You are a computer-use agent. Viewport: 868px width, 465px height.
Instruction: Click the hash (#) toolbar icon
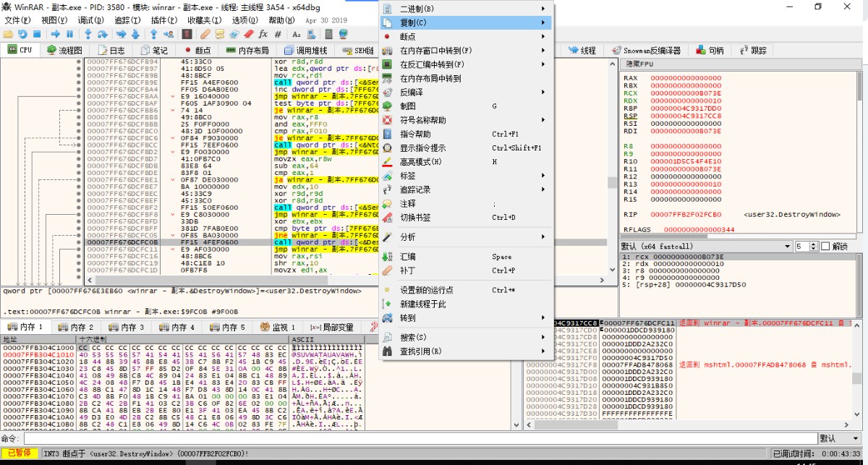278,34
